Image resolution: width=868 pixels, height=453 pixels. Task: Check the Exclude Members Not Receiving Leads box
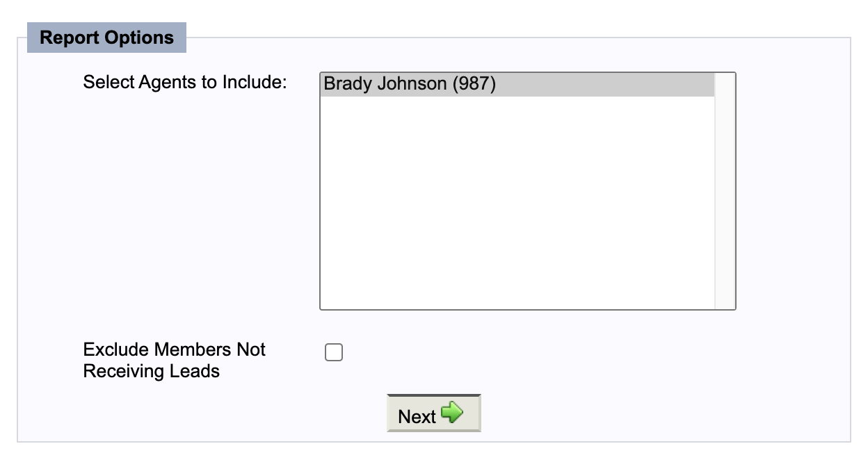pyautogui.click(x=334, y=353)
